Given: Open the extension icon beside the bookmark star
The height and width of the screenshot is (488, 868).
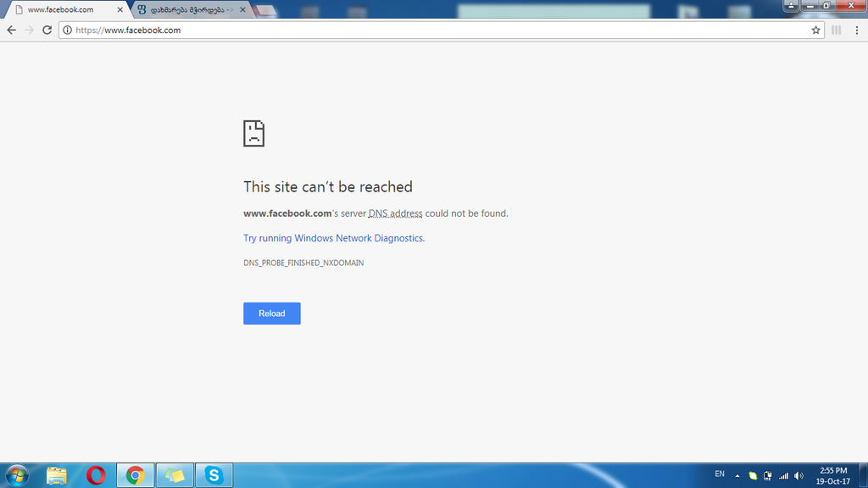Looking at the screenshot, I should [836, 30].
